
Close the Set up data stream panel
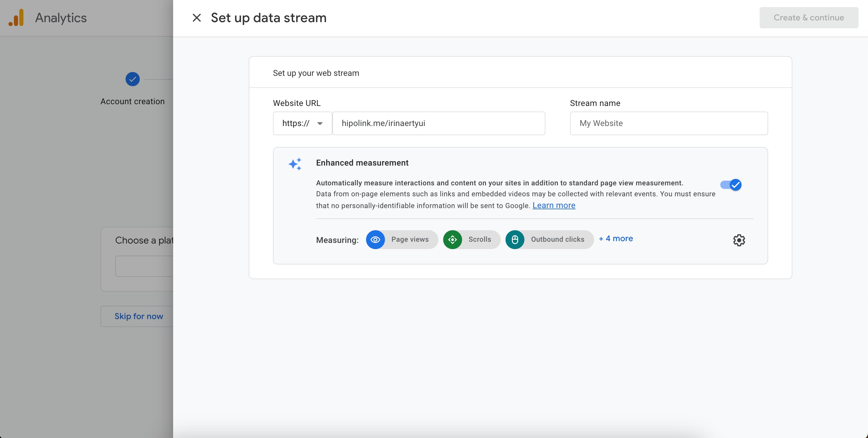pyautogui.click(x=196, y=18)
